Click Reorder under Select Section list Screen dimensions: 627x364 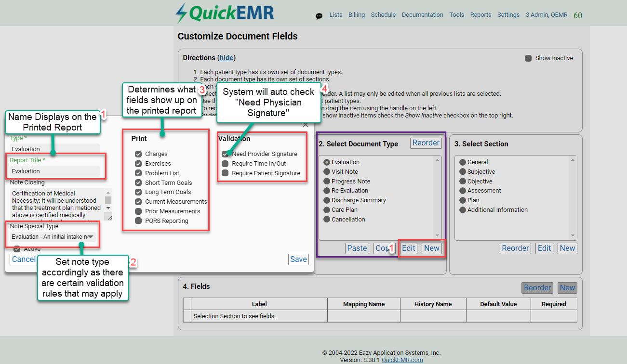pyautogui.click(x=515, y=248)
